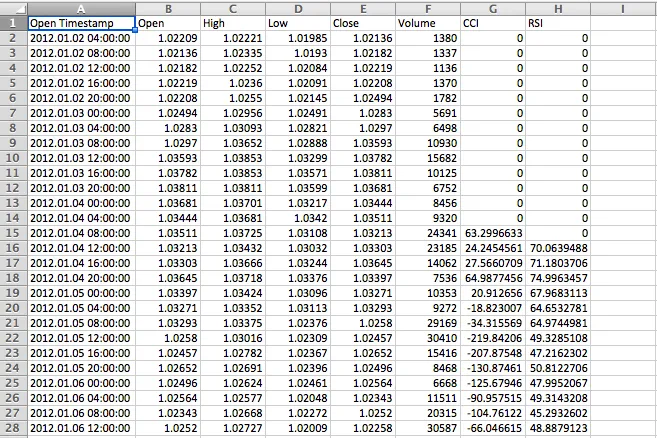Select Volume cell 15682
The width and height of the screenshot is (657, 438).
pyautogui.click(x=428, y=158)
